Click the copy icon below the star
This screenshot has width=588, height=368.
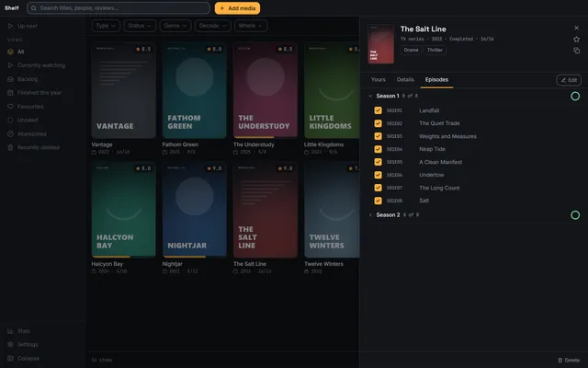coord(576,51)
